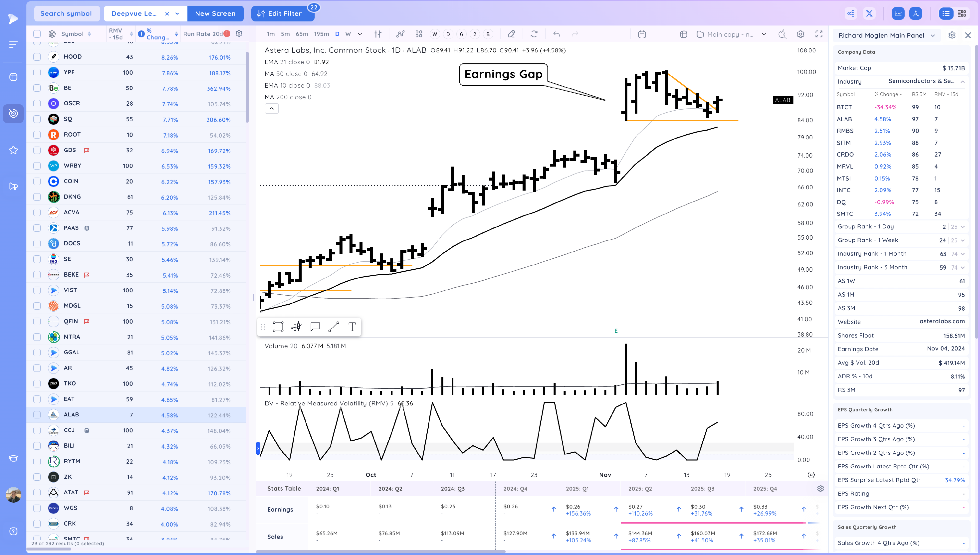
Task: Select the callout comment tool
Action: (315, 327)
